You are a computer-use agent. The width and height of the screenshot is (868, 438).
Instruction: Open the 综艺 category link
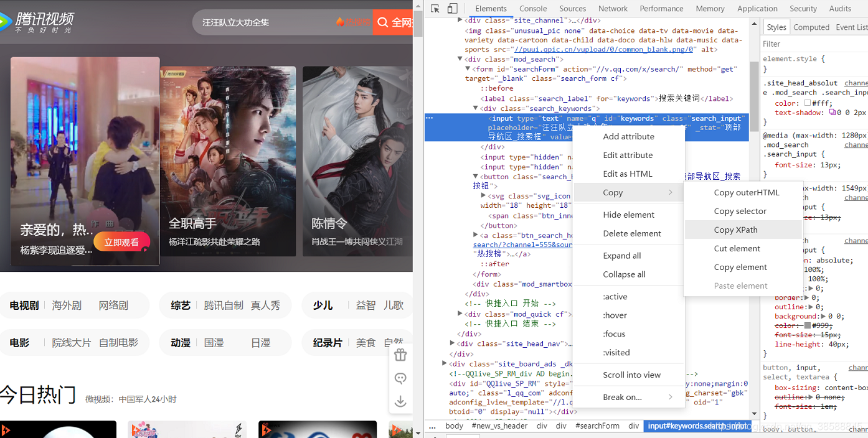pyautogui.click(x=181, y=305)
